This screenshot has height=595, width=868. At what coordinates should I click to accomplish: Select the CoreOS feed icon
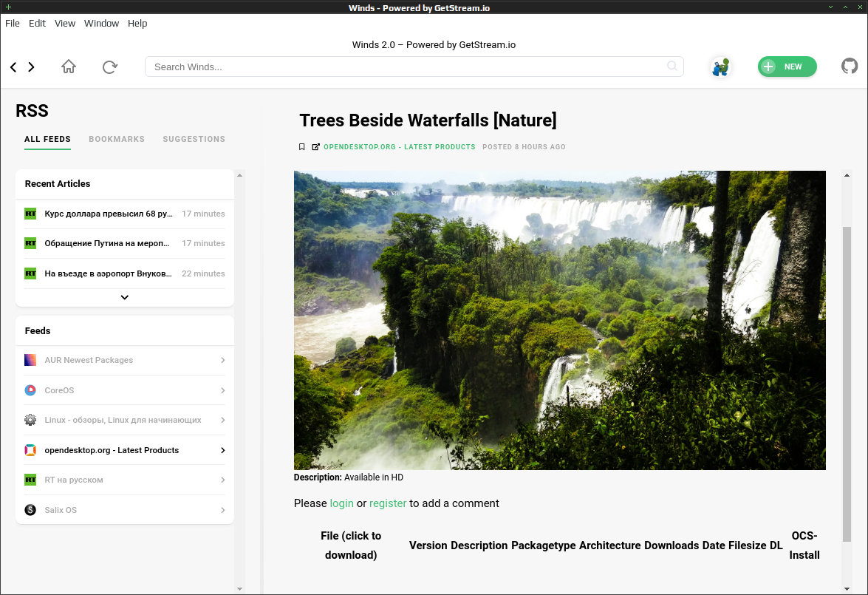pyautogui.click(x=30, y=390)
